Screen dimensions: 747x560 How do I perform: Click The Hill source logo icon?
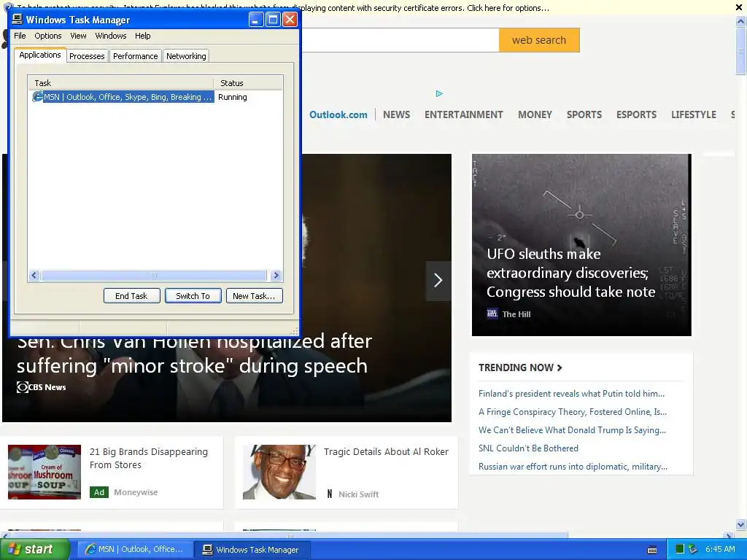pyautogui.click(x=492, y=314)
